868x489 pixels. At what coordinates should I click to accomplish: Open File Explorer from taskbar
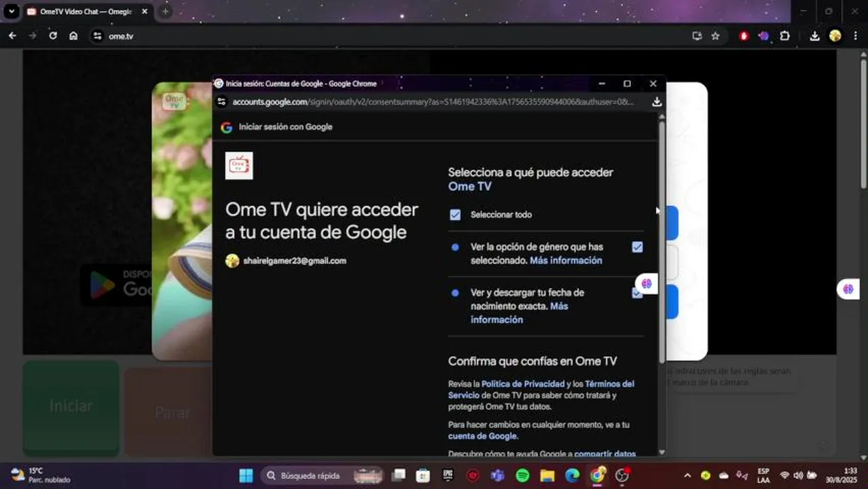[x=547, y=475]
